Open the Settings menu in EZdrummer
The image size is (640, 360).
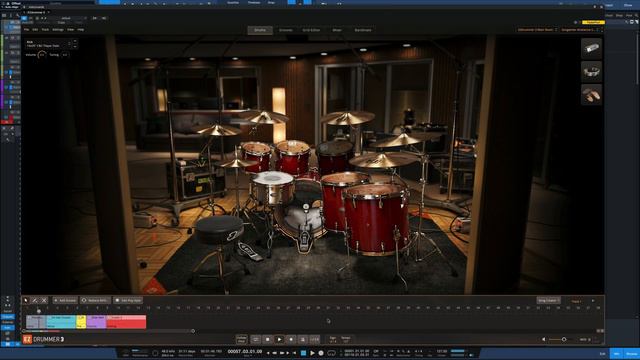coord(58,30)
